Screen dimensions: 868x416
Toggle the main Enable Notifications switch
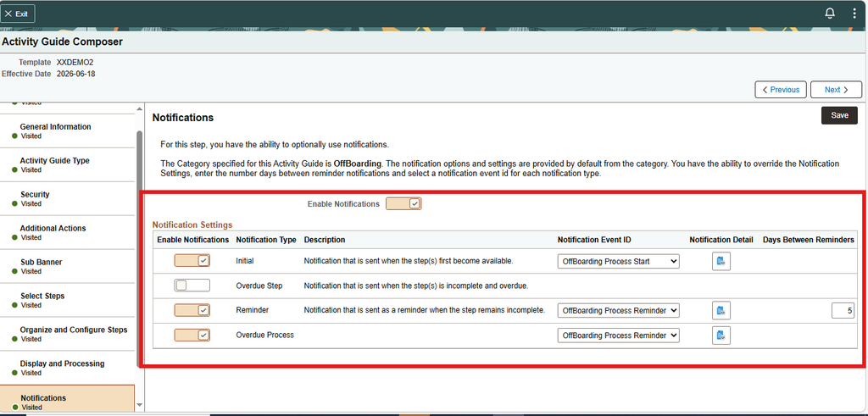point(403,203)
